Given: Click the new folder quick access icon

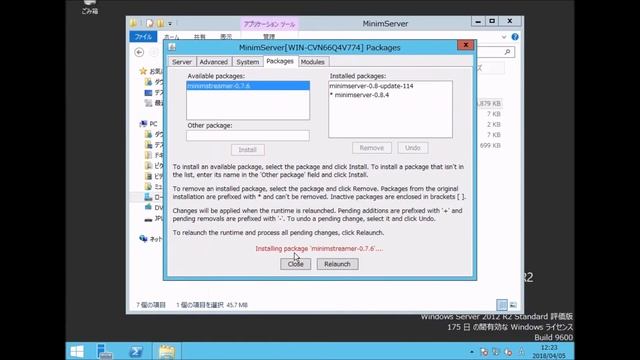Looking at the screenshot, I should 160,23.
